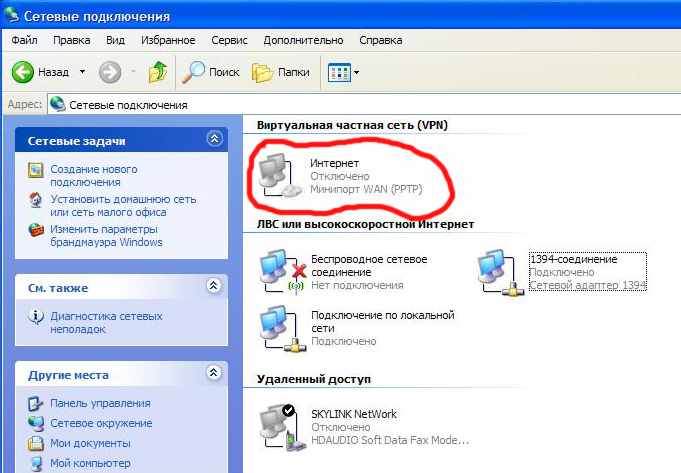Open Сетевое окружение link
Screen dimensions: 681x473
pos(101,423)
